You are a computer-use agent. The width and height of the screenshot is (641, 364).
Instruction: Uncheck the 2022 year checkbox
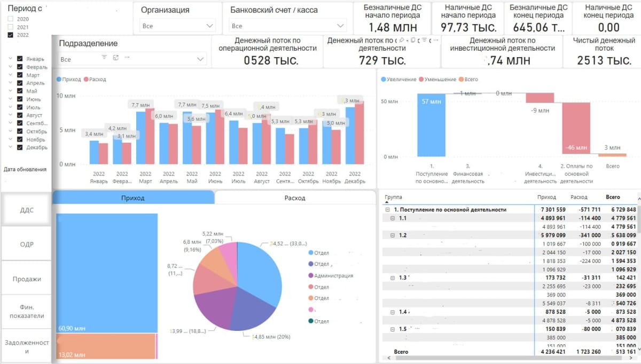click(11, 35)
